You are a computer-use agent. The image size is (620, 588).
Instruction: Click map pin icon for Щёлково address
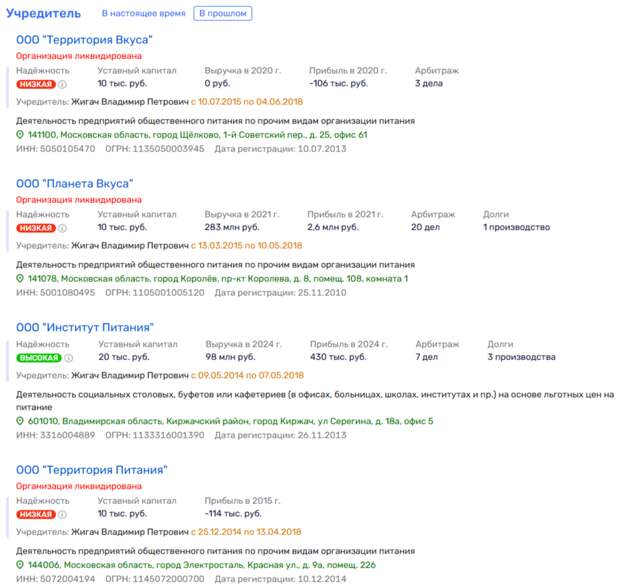point(21,134)
